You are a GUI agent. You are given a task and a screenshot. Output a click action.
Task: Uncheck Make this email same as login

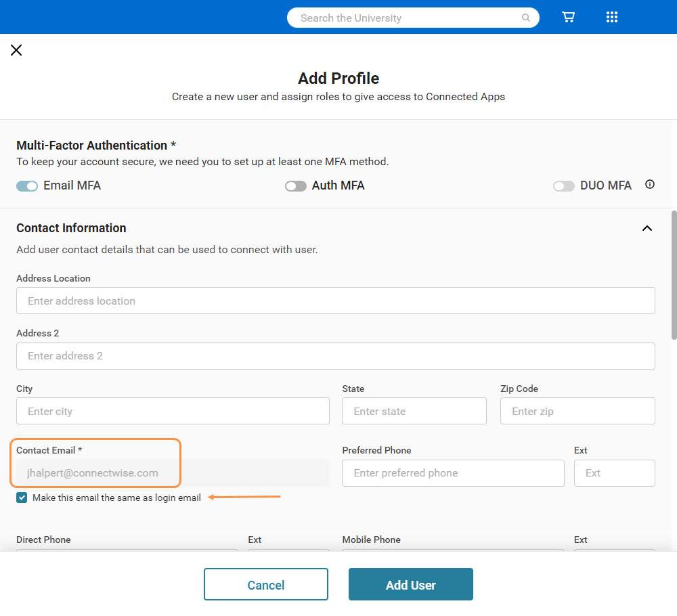coord(22,498)
